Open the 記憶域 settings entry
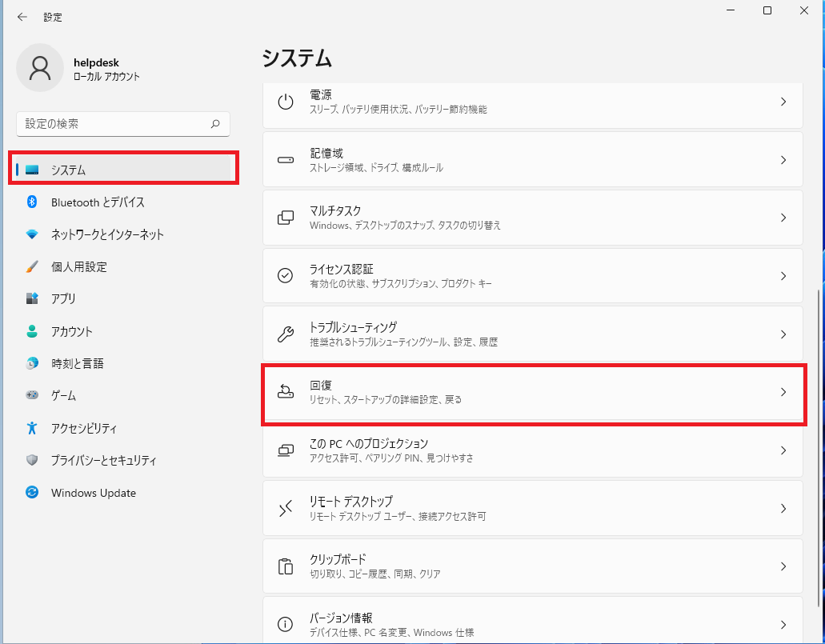The height and width of the screenshot is (644, 825). tap(533, 160)
